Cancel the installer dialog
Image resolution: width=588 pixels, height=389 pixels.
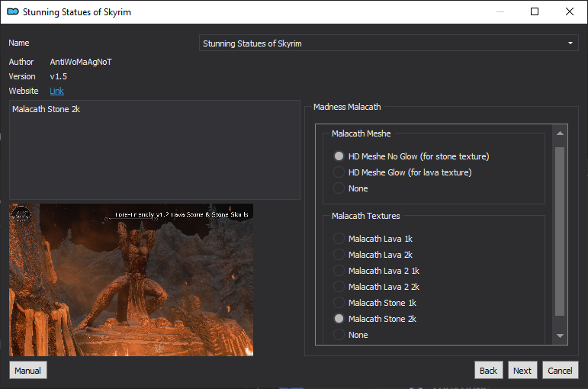pyautogui.click(x=561, y=370)
